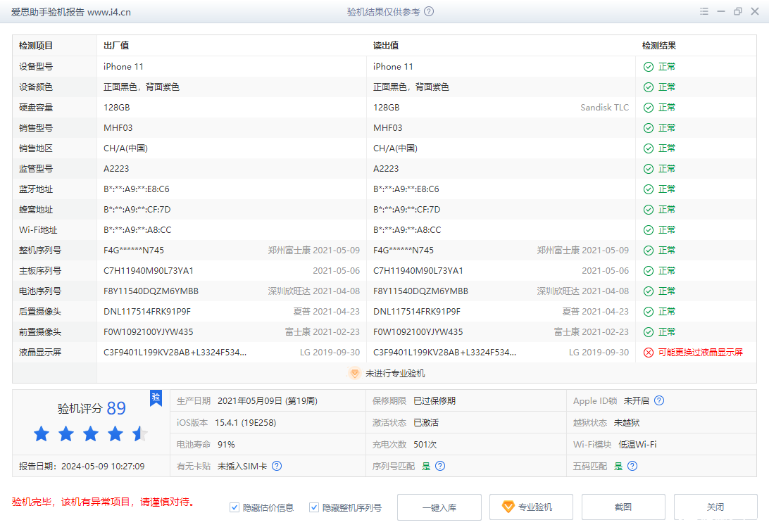769x532 pixels.
Task: Click the 低温Wi-Fi value
Action: point(637,444)
